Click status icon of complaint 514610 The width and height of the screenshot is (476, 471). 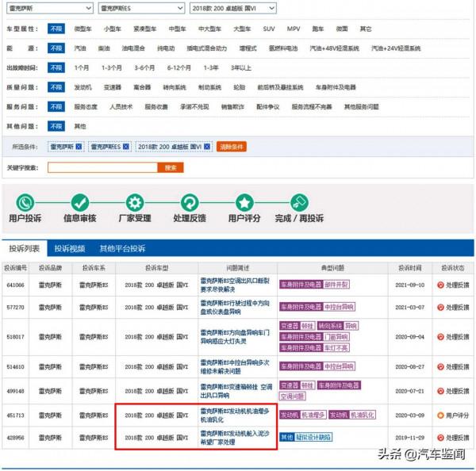pos(440,367)
